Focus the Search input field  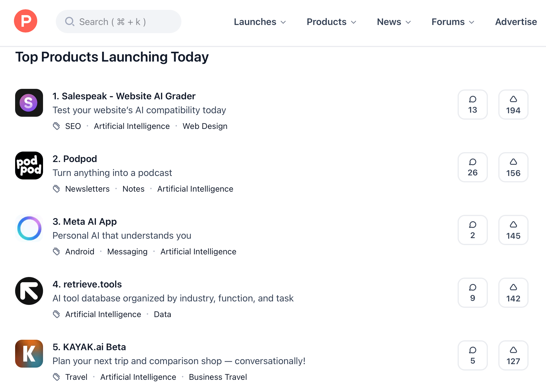[x=118, y=21]
